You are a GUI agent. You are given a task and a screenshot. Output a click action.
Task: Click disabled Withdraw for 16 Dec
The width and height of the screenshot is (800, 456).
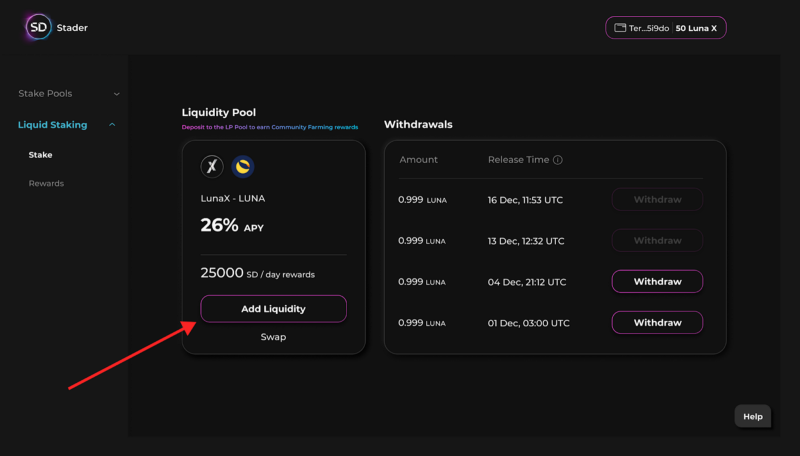pyautogui.click(x=657, y=199)
